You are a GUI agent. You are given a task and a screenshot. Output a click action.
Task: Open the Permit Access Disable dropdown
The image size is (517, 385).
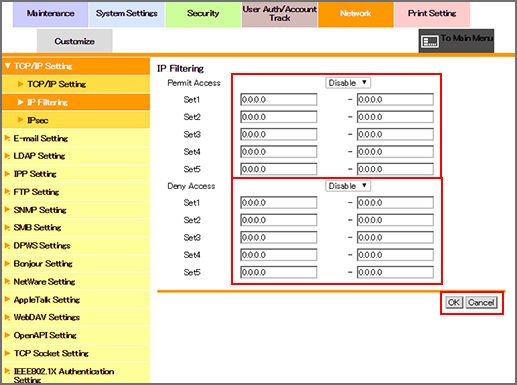coord(348,83)
